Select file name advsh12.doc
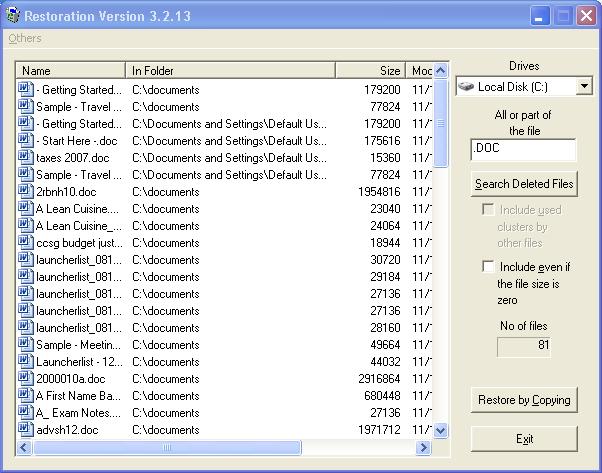This screenshot has width=602, height=473. [68, 430]
